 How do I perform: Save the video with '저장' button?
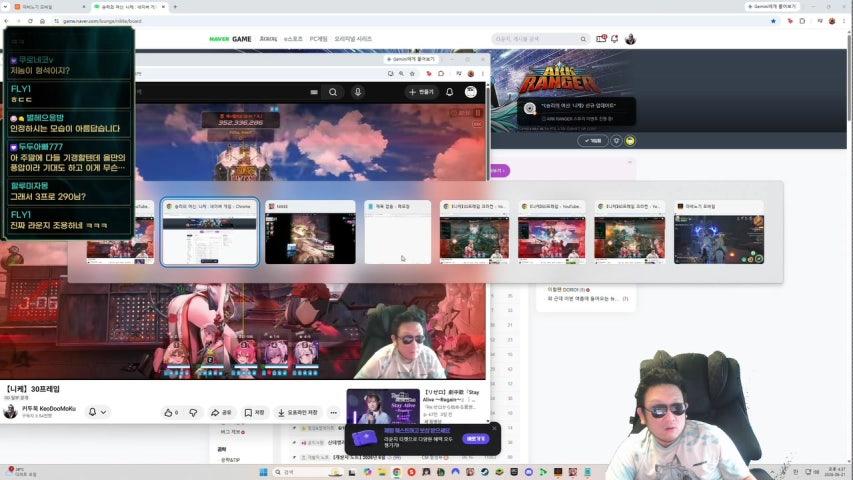pos(254,413)
